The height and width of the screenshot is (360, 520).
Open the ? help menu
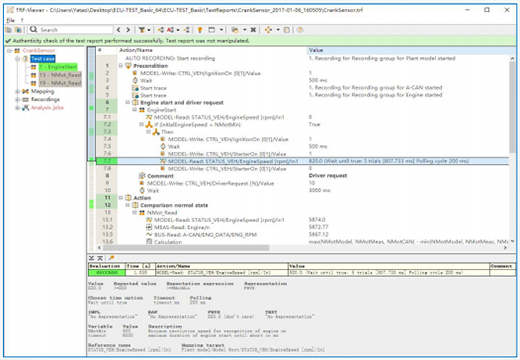(x=22, y=20)
